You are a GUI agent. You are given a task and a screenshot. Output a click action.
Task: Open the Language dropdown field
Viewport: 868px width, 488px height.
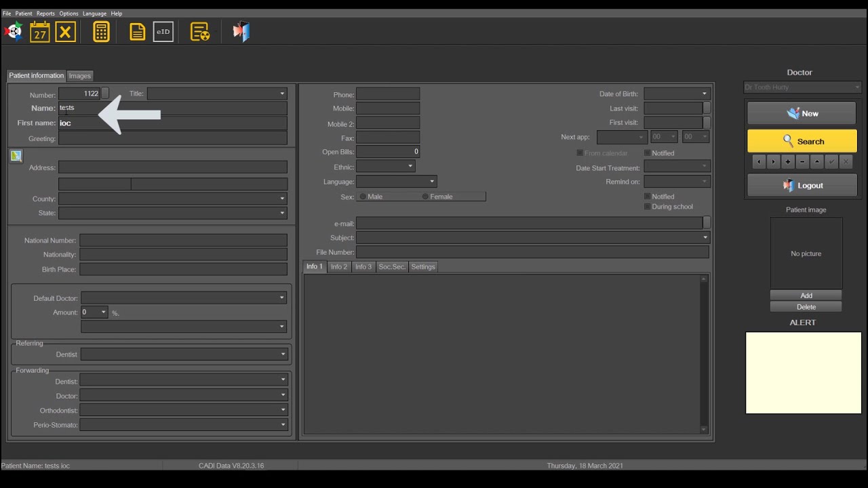[396, 181]
